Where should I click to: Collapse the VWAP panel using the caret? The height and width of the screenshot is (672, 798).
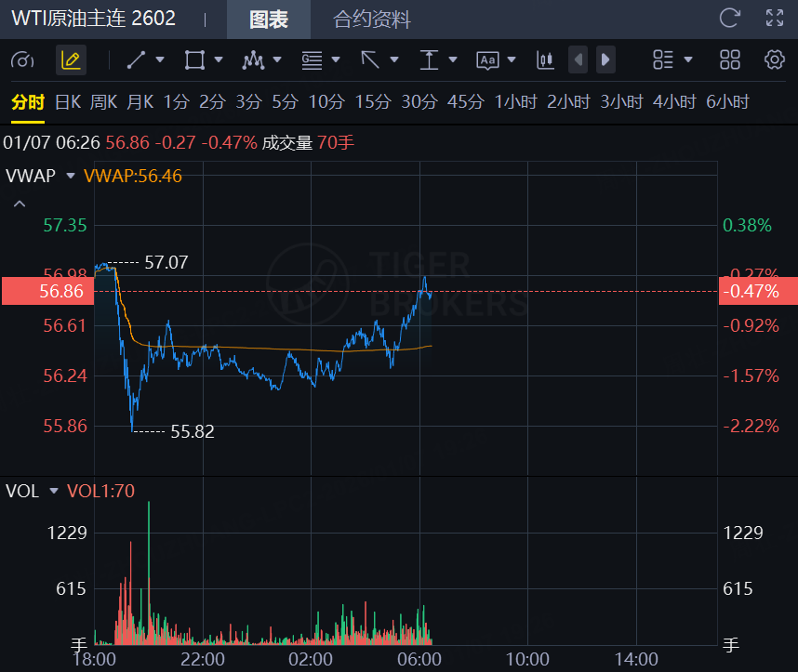pyautogui.click(x=20, y=204)
